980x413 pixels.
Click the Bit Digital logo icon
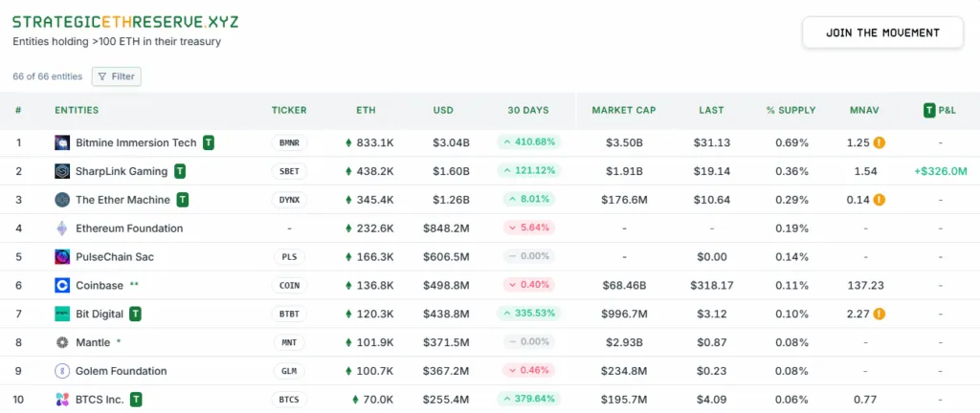(62, 314)
